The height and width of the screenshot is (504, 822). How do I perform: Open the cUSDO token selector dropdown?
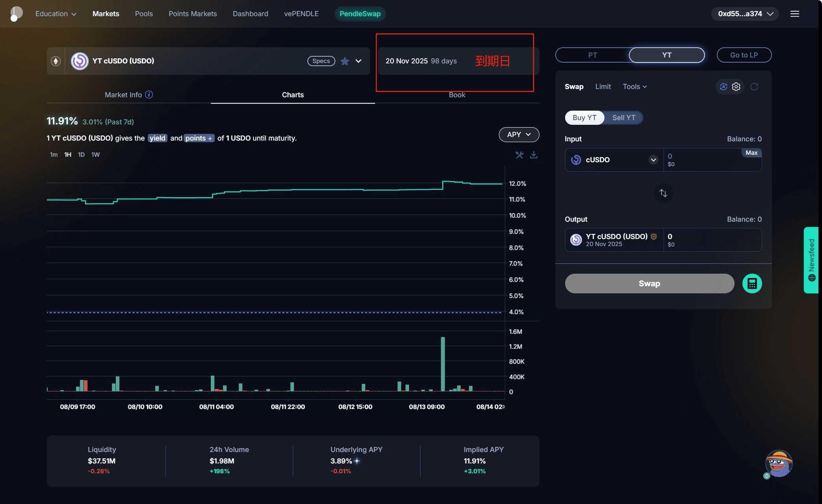(653, 160)
